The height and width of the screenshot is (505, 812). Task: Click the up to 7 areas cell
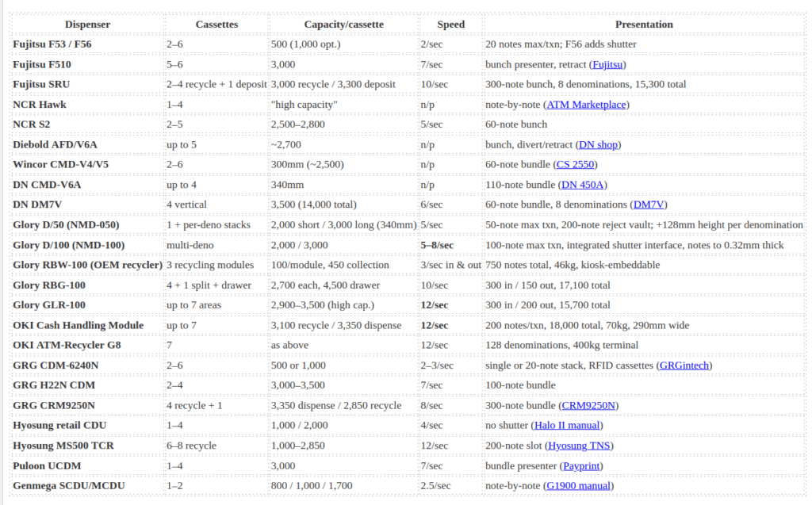pyautogui.click(x=216, y=305)
